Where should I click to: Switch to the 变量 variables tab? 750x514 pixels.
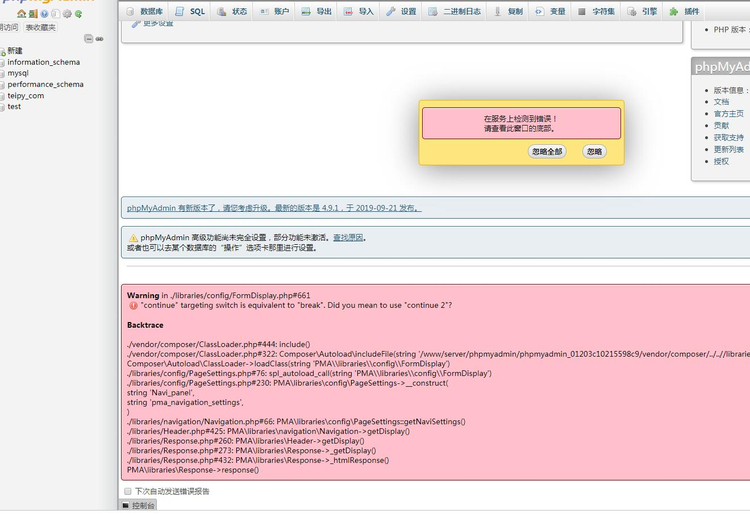coord(550,11)
